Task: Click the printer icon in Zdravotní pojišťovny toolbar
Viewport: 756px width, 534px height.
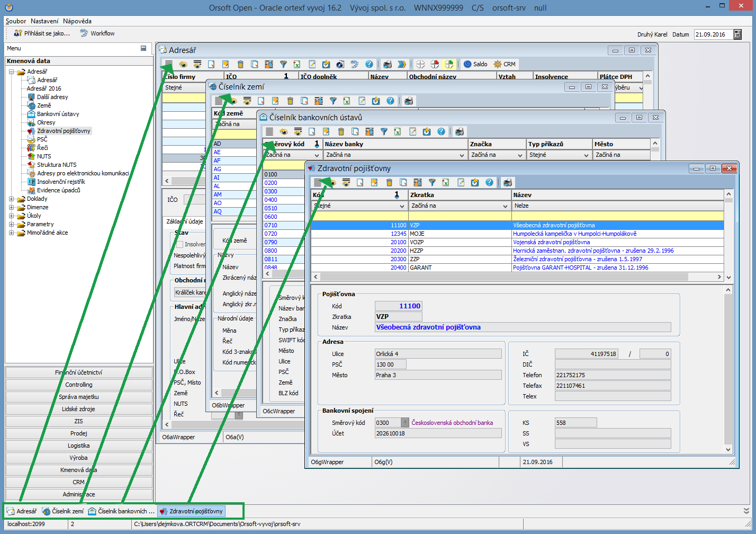Action: [x=508, y=183]
